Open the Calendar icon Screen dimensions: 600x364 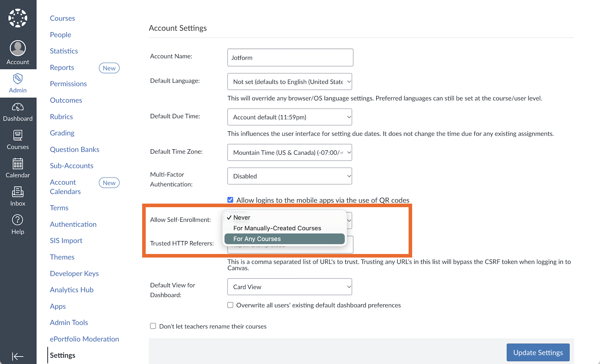pos(18,164)
